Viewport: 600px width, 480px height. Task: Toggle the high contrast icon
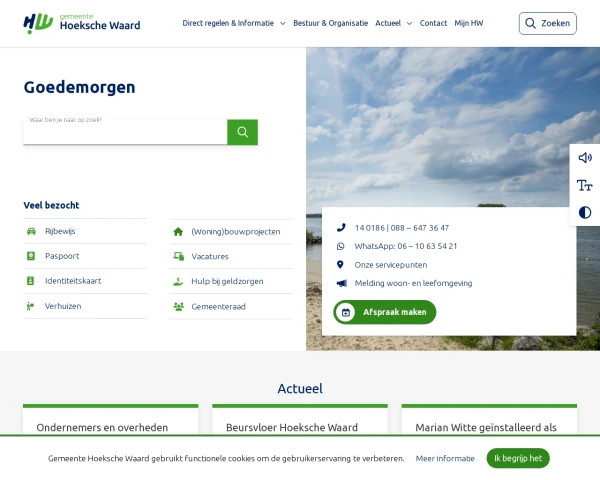click(x=585, y=212)
